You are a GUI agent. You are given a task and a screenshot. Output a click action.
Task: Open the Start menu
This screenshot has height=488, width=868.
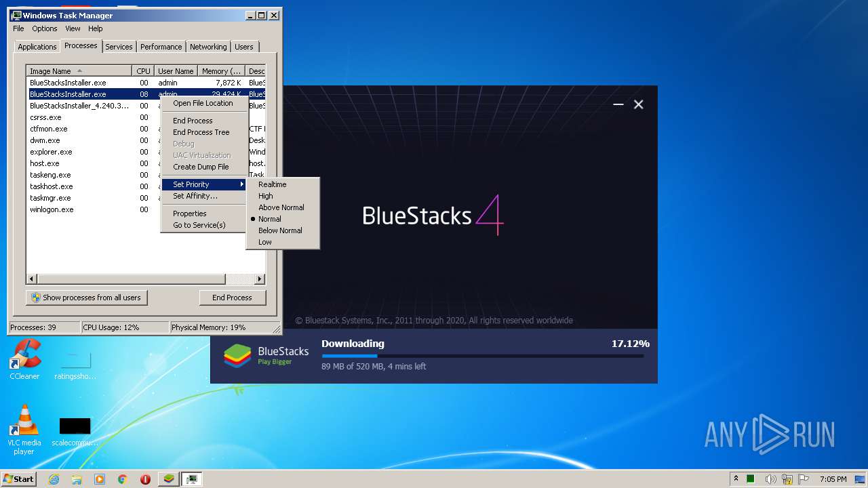pyautogui.click(x=18, y=479)
